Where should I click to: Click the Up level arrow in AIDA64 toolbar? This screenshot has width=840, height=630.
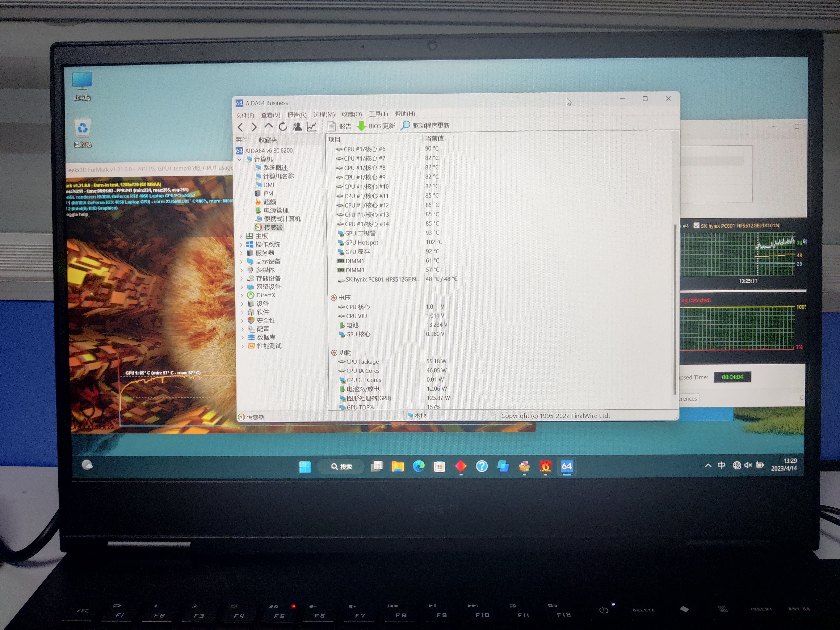tap(268, 126)
